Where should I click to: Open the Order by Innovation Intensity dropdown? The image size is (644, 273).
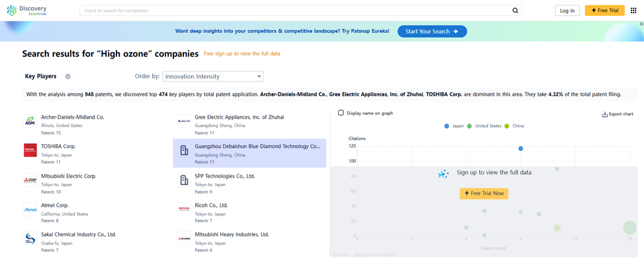[x=213, y=76]
